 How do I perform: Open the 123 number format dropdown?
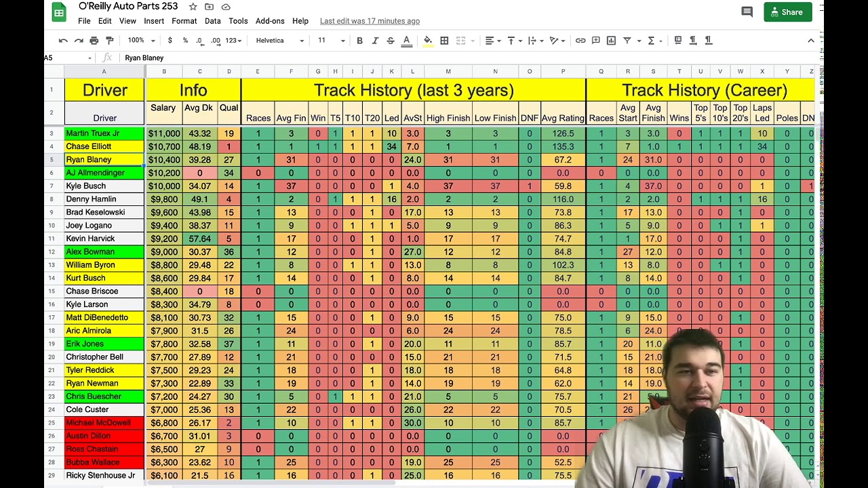click(x=233, y=41)
